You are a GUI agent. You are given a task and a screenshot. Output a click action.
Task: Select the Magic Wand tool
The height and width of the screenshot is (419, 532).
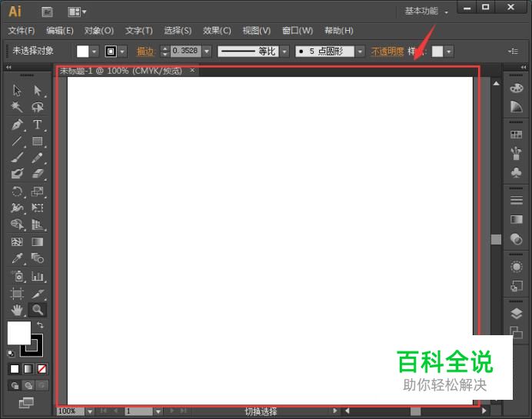(17, 107)
